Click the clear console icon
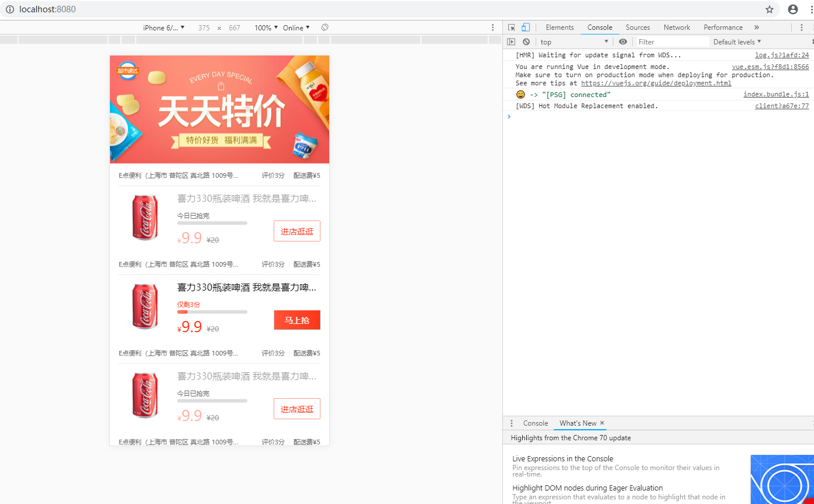The height and width of the screenshot is (504, 814). [x=526, y=42]
